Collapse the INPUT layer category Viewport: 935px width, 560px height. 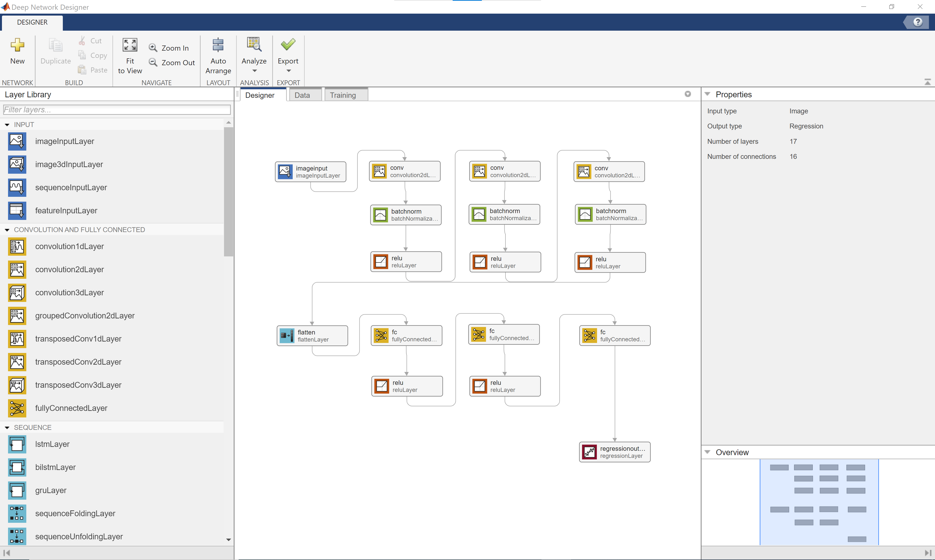point(7,125)
